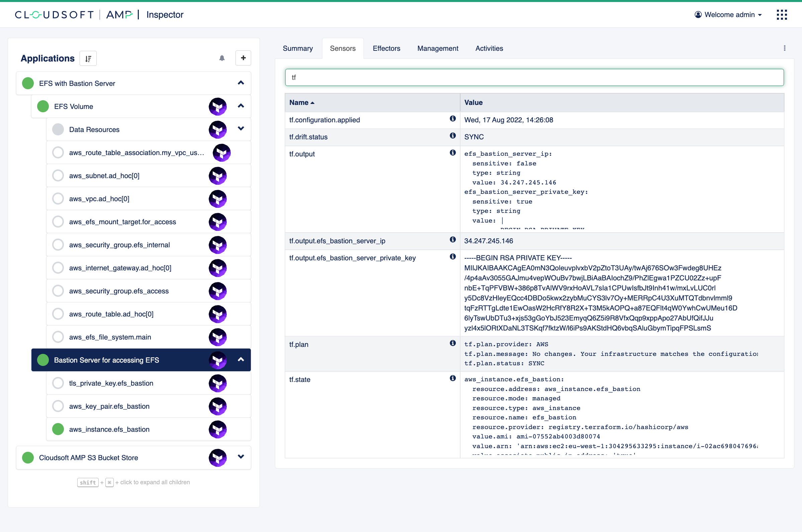Click the Terraform icon beside aws_route_table_association.my_vpc_us...

point(222,153)
